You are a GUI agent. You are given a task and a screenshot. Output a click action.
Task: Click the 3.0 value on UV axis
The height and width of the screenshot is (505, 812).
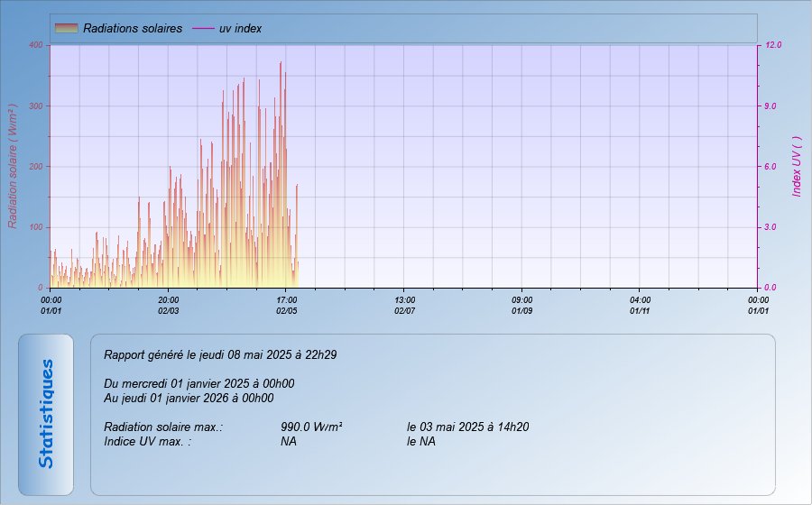pos(770,227)
